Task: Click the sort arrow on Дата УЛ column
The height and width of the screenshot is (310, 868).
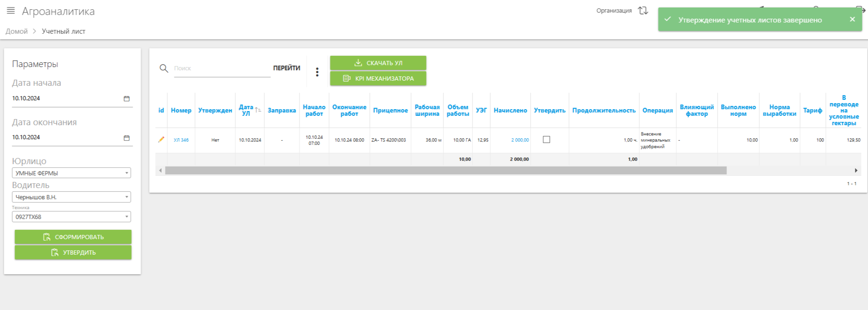Action: [258, 110]
